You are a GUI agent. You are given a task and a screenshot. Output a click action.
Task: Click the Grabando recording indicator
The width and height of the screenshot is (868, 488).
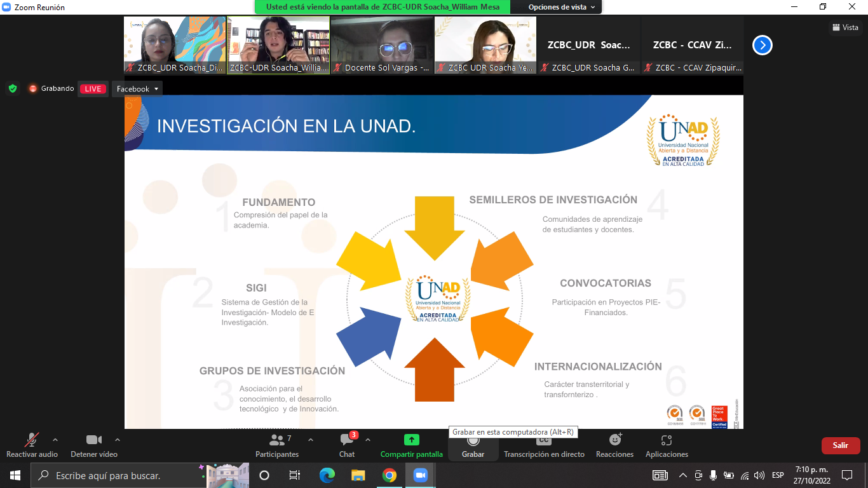pyautogui.click(x=51, y=88)
